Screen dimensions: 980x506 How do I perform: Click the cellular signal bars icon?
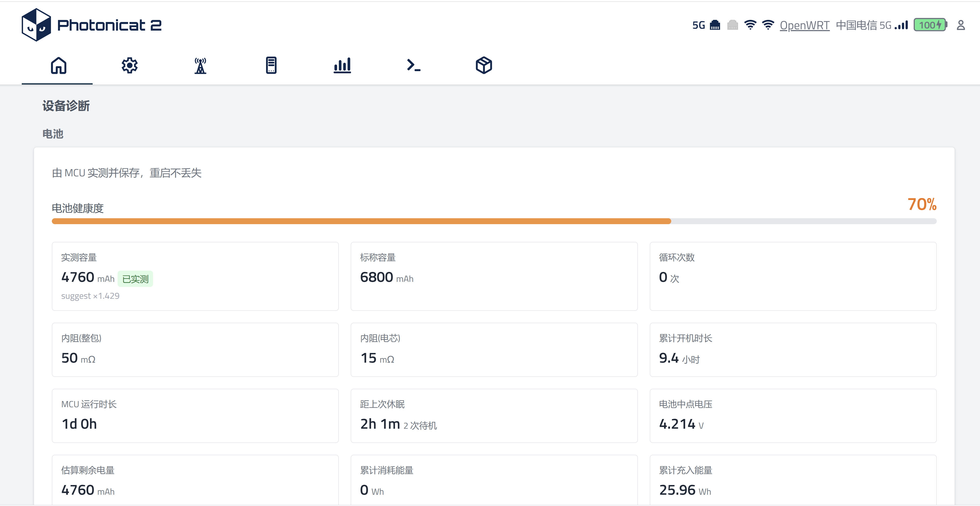click(x=901, y=25)
